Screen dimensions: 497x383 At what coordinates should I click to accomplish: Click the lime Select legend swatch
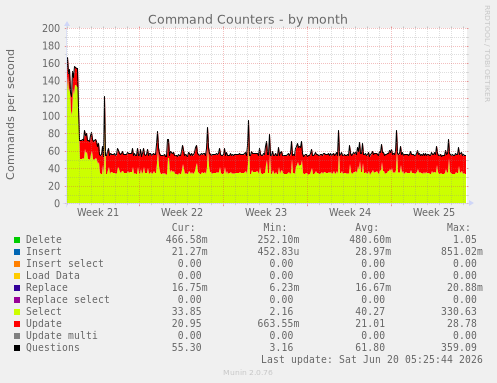pyautogui.click(x=17, y=312)
